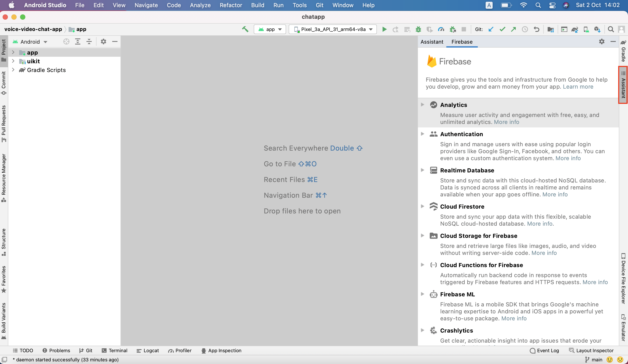This screenshot has height=364, width=628.
Task: Click Expand All in Project panel
Action: tap(78, 42)
